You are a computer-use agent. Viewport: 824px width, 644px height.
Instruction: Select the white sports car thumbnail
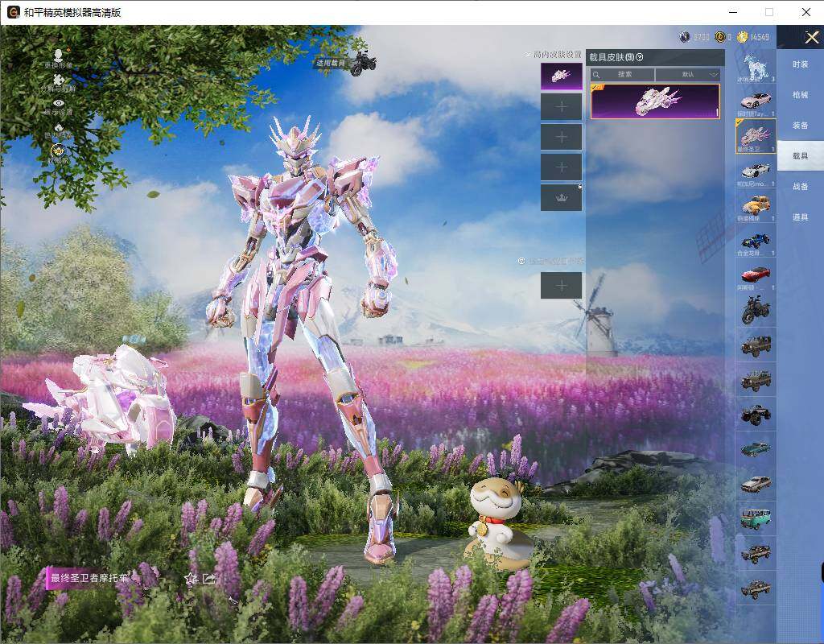click(756, 171)
